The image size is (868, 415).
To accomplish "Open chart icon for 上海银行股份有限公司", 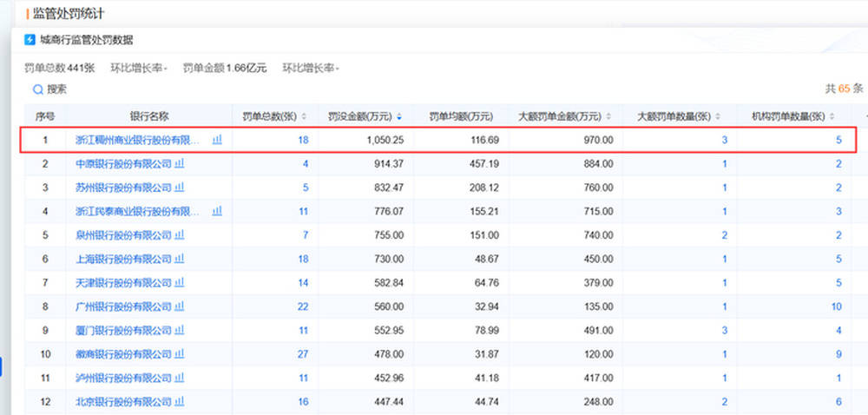I will pyautogui.click(x=180, y=259).
